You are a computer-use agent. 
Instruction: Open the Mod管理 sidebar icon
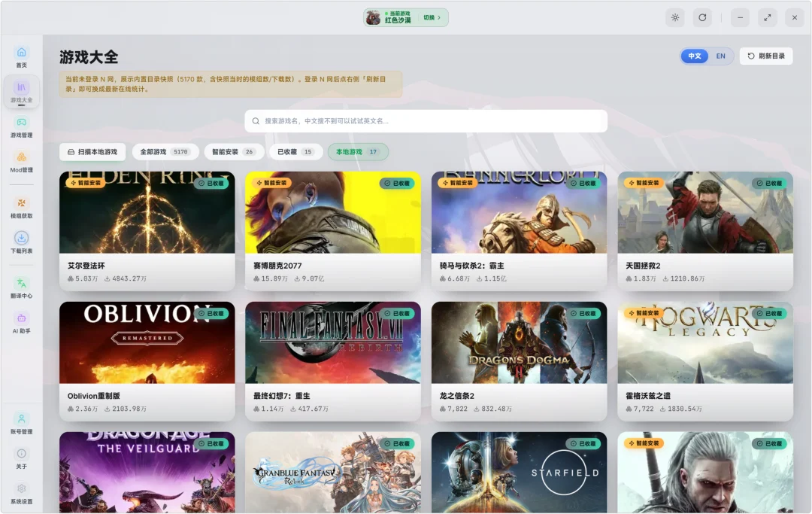(21, 162)
